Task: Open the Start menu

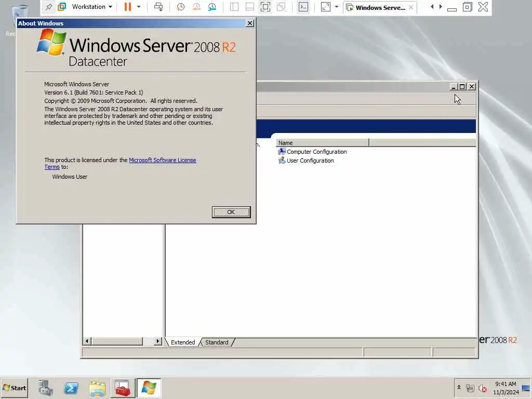Action: (14, 388)
